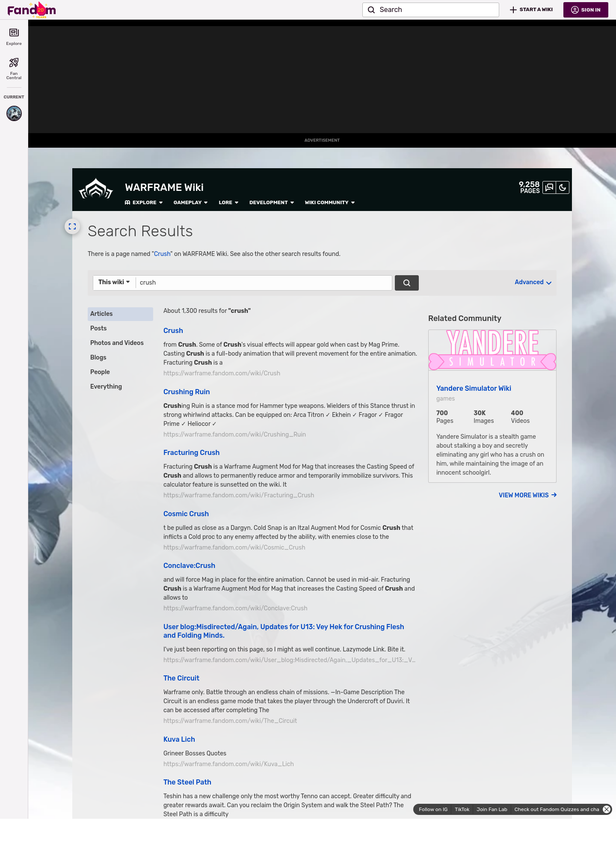
Task: Click the crush search query field
Action: [264, 283]
